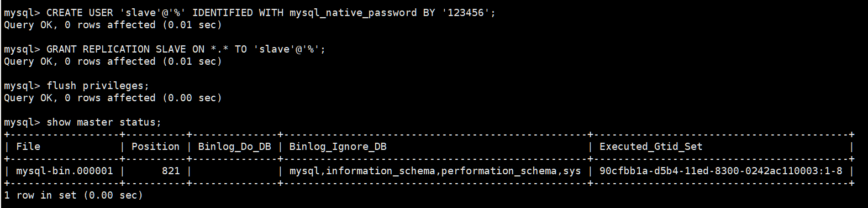Image resolution: width=868 pixels, height=208 pixels.
Task: Click 'Query OK' line with 0.00 sec
Action: point(113,98)
